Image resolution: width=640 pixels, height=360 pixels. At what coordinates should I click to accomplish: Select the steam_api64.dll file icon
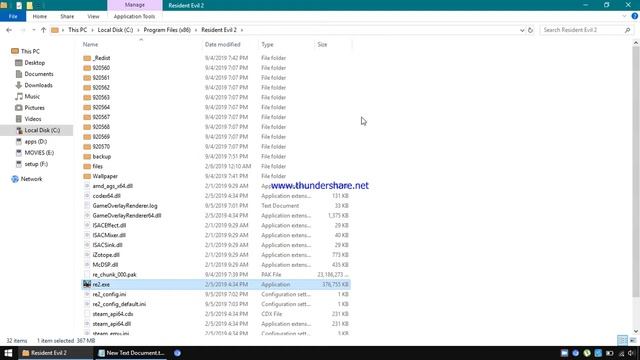[87, 324]
